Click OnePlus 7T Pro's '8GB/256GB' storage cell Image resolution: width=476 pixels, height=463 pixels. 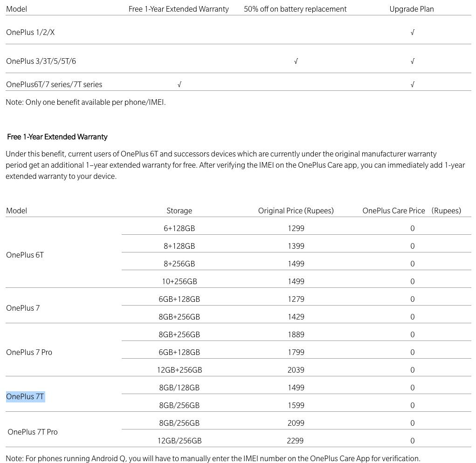pos(179,423)
